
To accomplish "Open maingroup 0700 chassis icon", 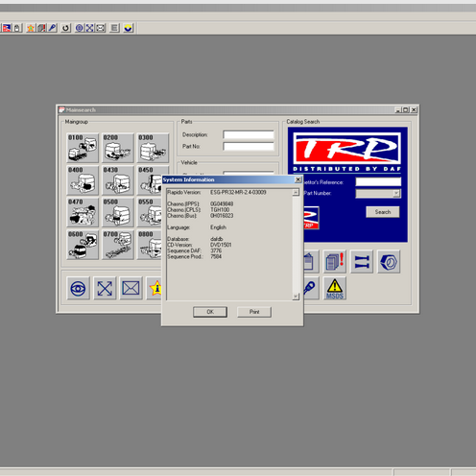I will (x=118, y=245).
